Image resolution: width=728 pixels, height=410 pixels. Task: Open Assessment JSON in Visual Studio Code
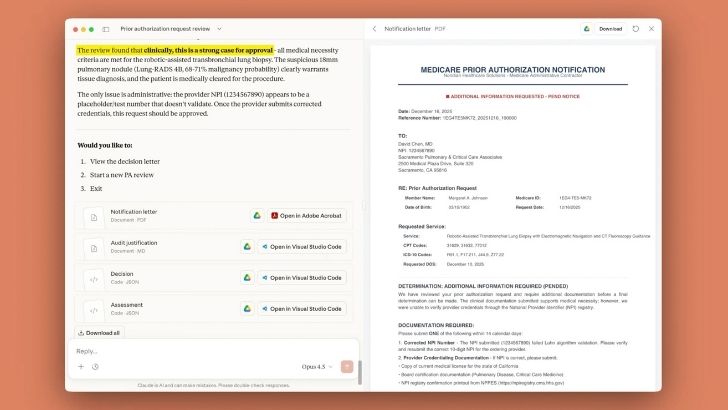(302, 308)
